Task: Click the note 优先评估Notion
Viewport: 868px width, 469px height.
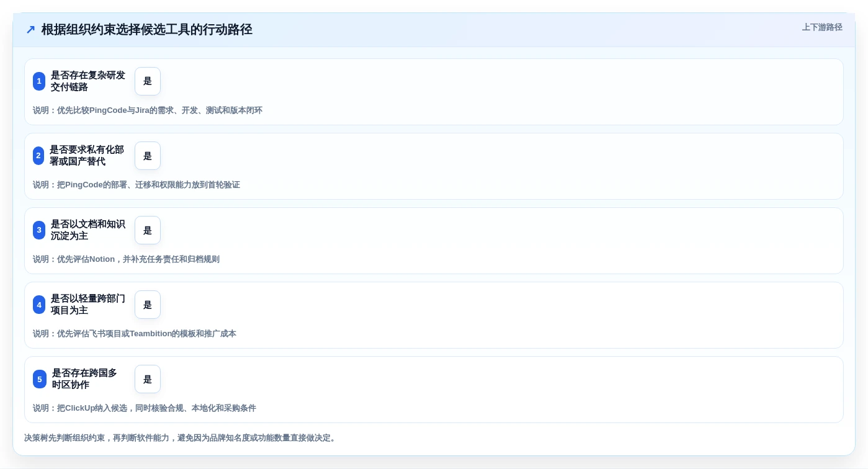Action: tap(126, 259)
